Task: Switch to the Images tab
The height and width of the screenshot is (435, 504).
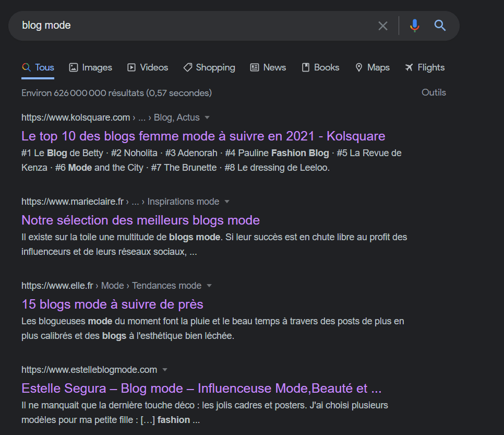Action: pyautogui.click(x=91, y=67)
